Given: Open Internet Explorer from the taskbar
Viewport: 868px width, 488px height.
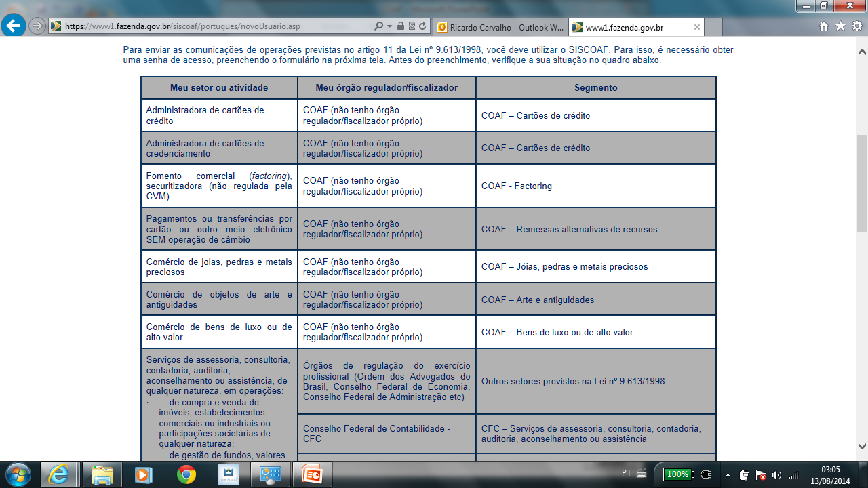Looking at the screenshot, I should 58,474.
